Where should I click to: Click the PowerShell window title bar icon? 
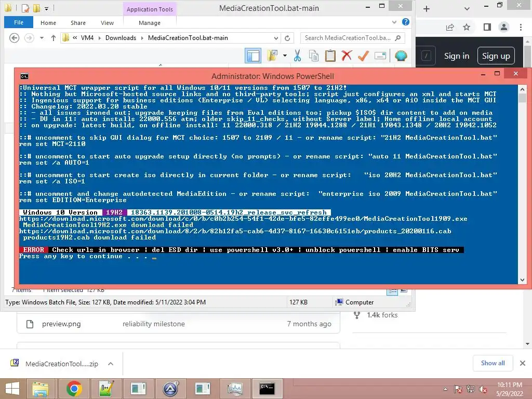point(24,76)
